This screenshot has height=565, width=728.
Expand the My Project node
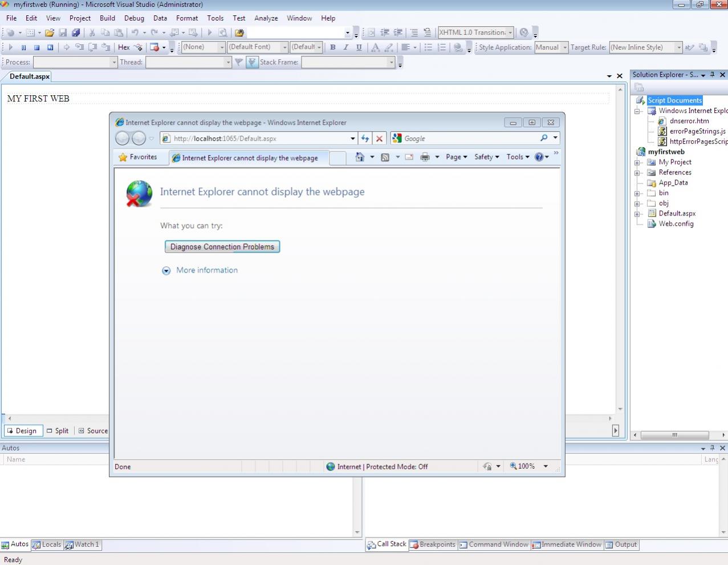tap(637, 162)
